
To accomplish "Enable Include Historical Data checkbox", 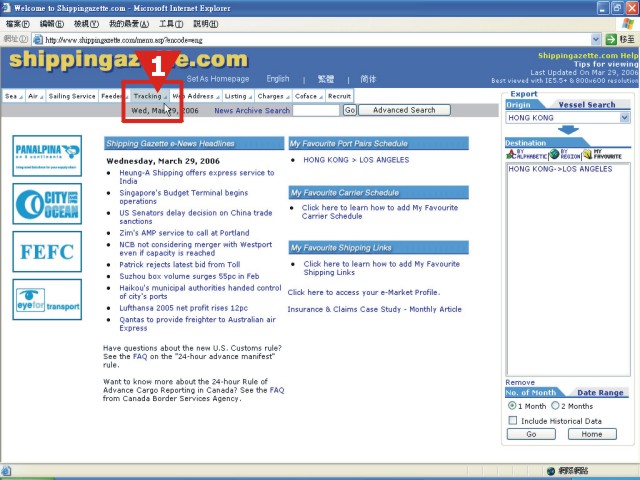I will pos(513,420).
